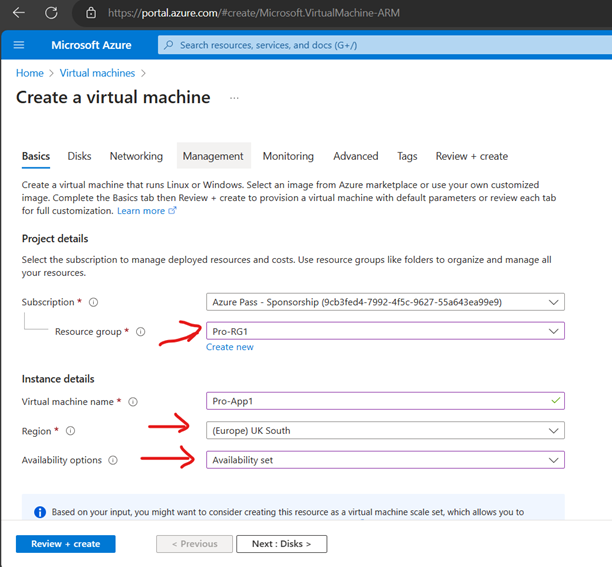Click external link icon after Learn more

pos(172,210)
